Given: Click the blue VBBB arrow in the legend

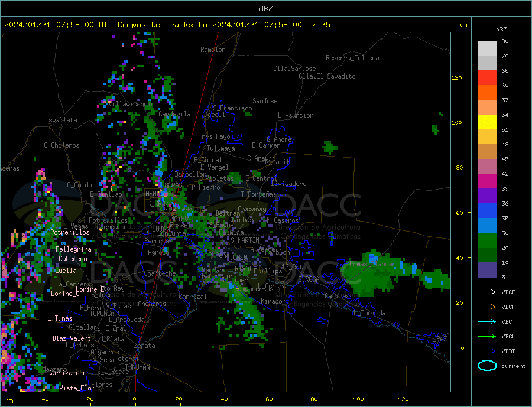Looking at the screenshot, I should pyautogui.click(x=487, y=351).
